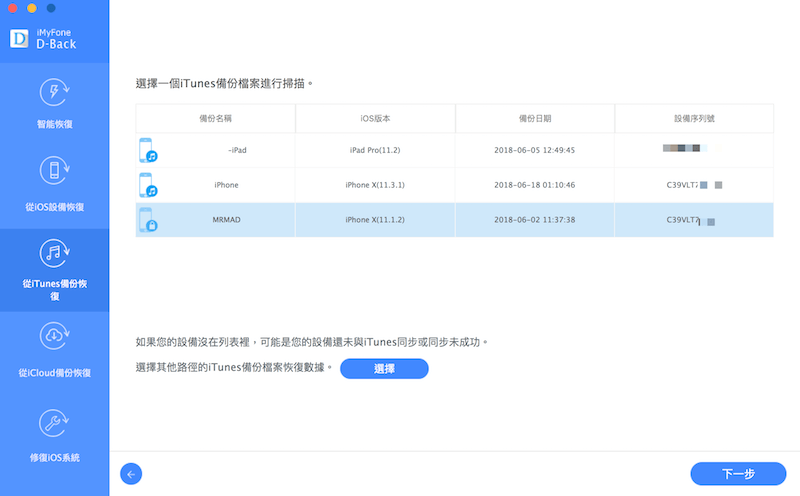Click the 設備序列號 column header
The height and width of the screenshot is (496, 800).
coord(694,118)
